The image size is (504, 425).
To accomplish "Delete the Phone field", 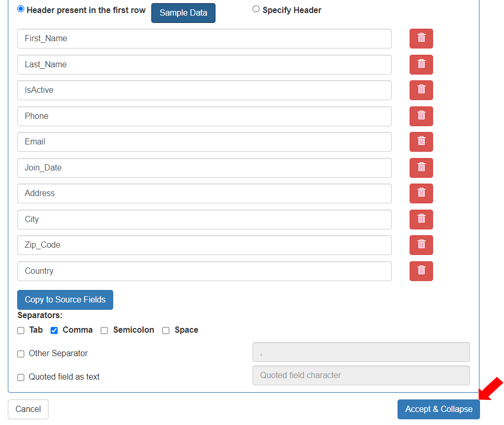I will 421,116.
